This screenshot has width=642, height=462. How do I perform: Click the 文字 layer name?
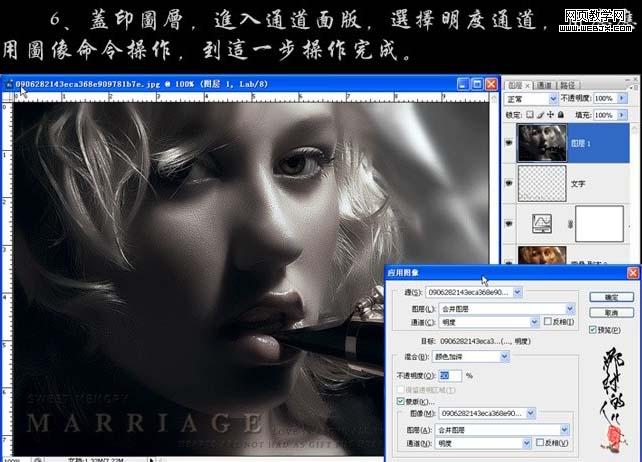click(578, 184)
